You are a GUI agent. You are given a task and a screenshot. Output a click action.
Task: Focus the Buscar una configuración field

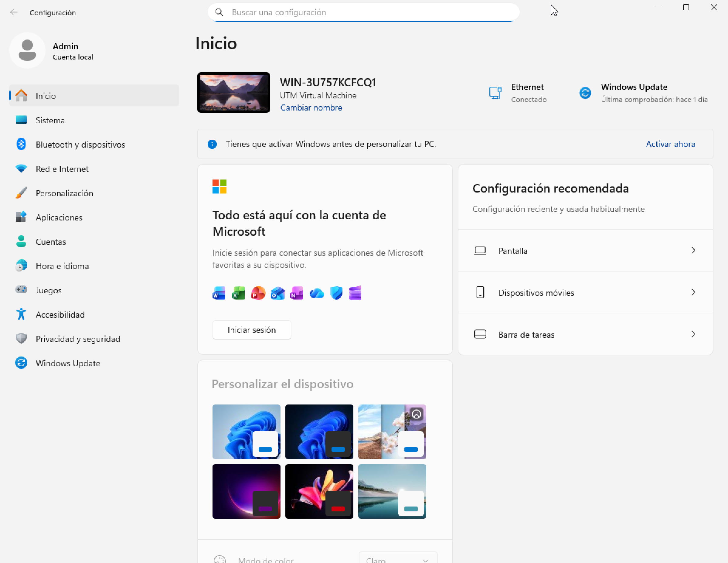tap(363, 12)
